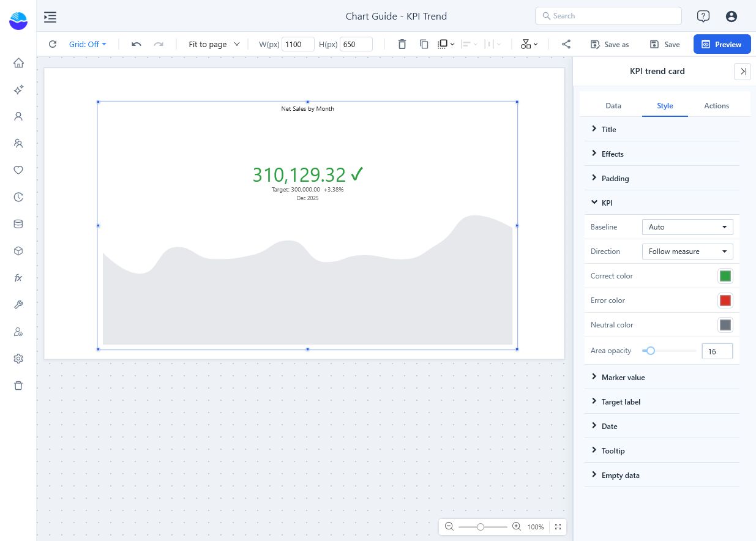Collapse the KPI section
Image resolution: width=756 pixels, height=541 pixels.
(662, 203)
